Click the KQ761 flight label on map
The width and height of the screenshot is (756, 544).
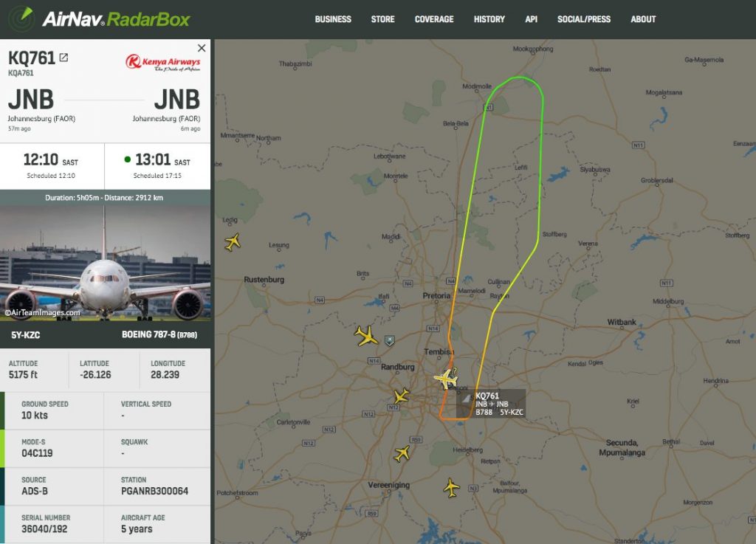[491, 403]
